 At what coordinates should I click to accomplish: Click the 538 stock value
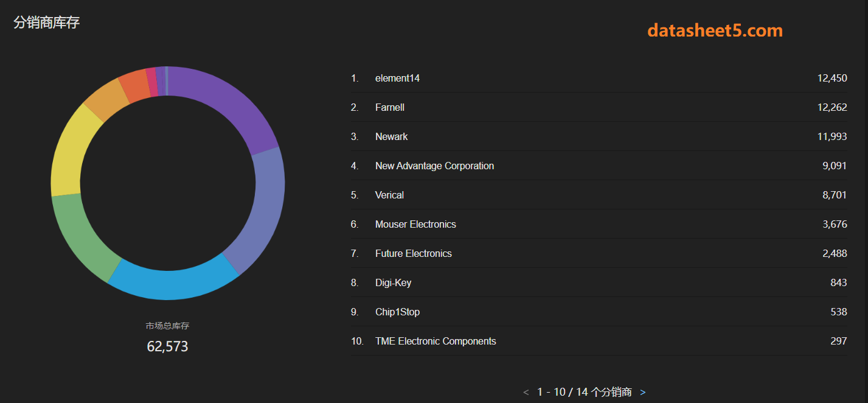coord(839,312)
